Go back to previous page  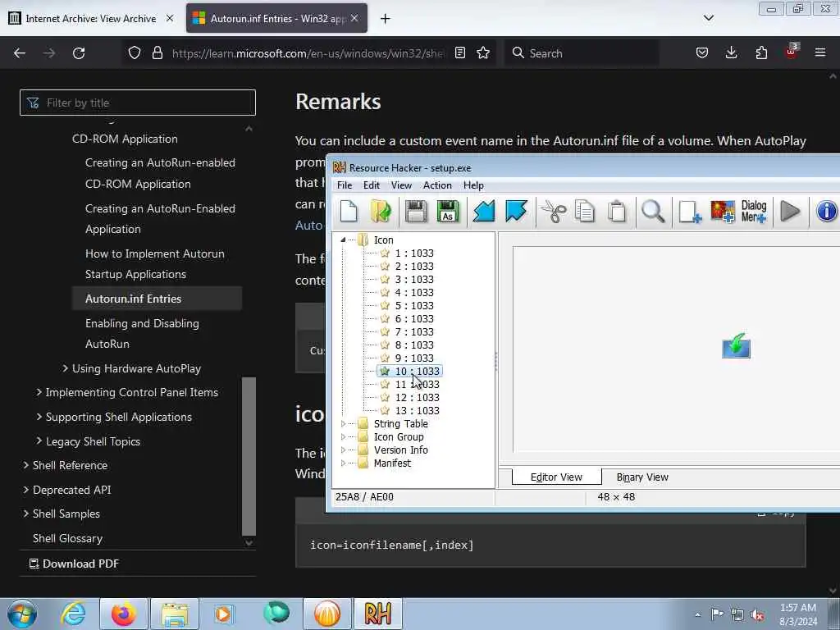tap(20, 53)
